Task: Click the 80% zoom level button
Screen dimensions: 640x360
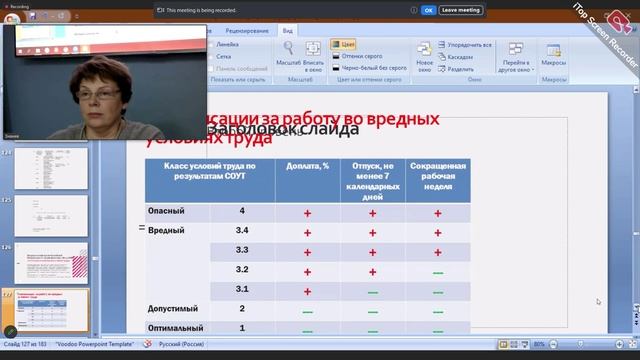Action: pos(539,344)
